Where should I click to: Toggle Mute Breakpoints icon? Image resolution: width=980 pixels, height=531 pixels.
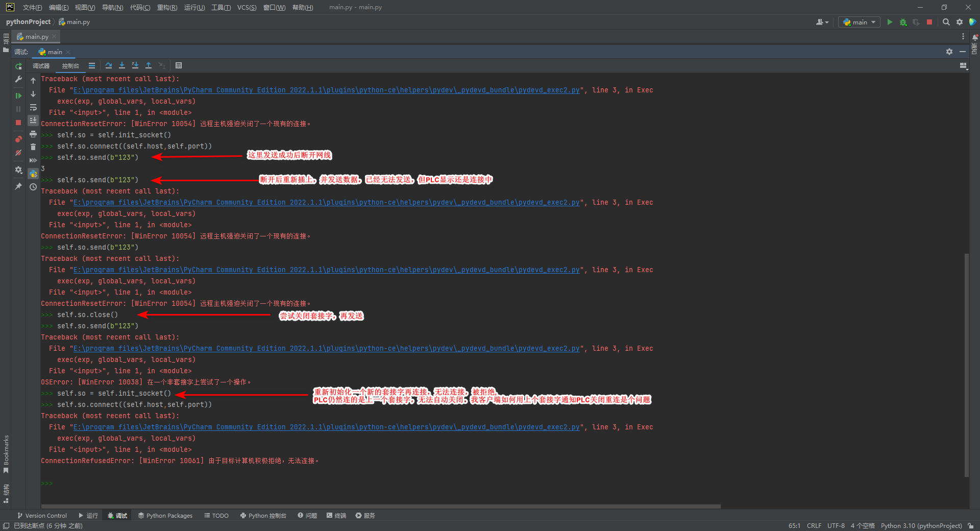tap(18, 153)
